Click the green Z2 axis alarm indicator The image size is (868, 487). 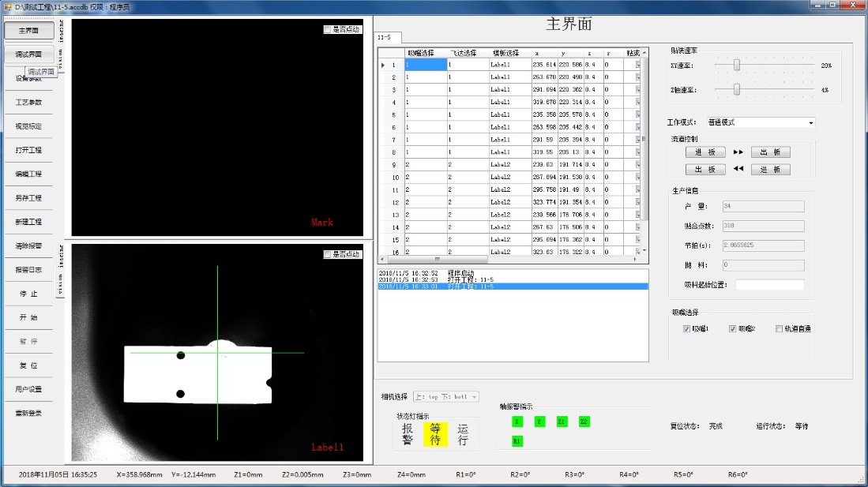(x=584, y=421)
